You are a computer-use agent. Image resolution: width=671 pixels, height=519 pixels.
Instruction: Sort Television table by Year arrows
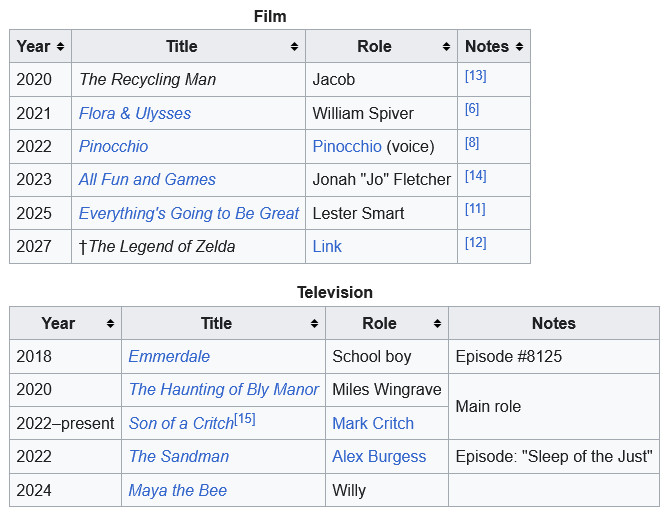[x=110, y=323]
